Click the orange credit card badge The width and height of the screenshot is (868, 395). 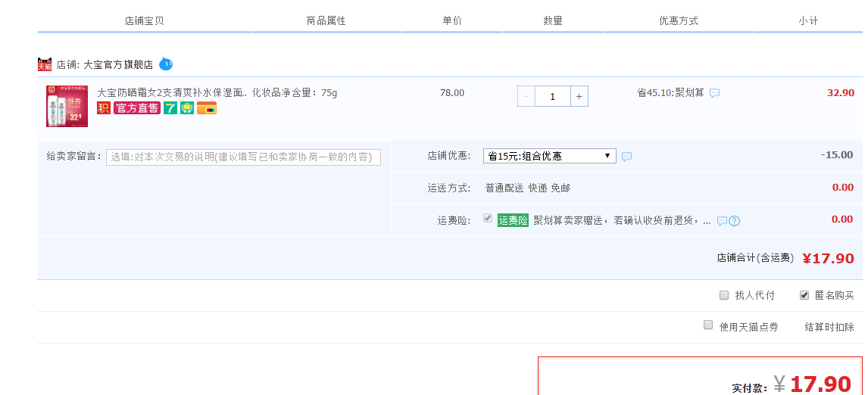(207, 108)
